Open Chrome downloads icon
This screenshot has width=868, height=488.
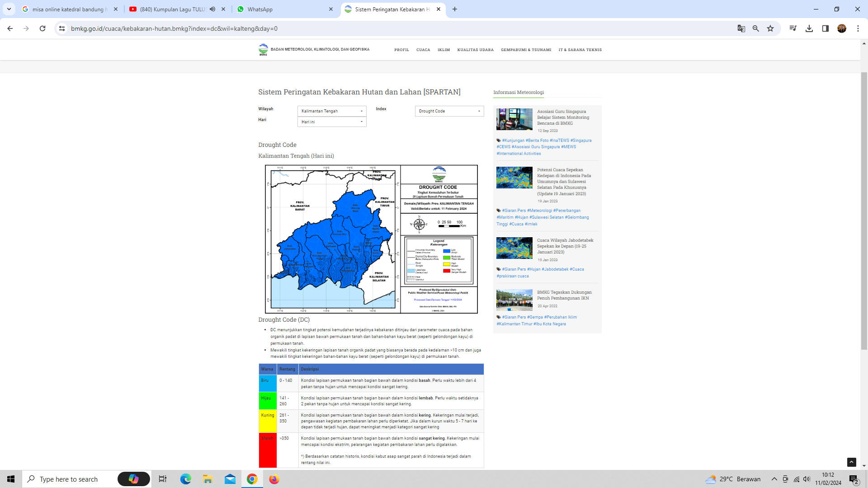[809, 28]
